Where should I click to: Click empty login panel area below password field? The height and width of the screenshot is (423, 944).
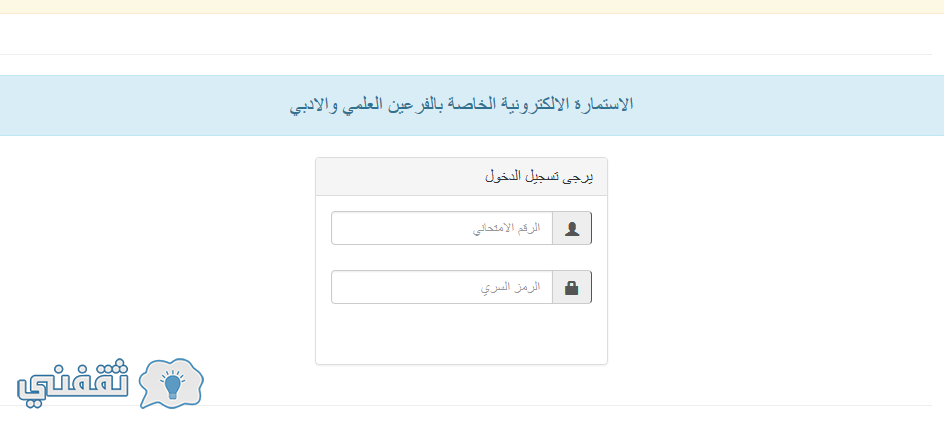point(461,334)
